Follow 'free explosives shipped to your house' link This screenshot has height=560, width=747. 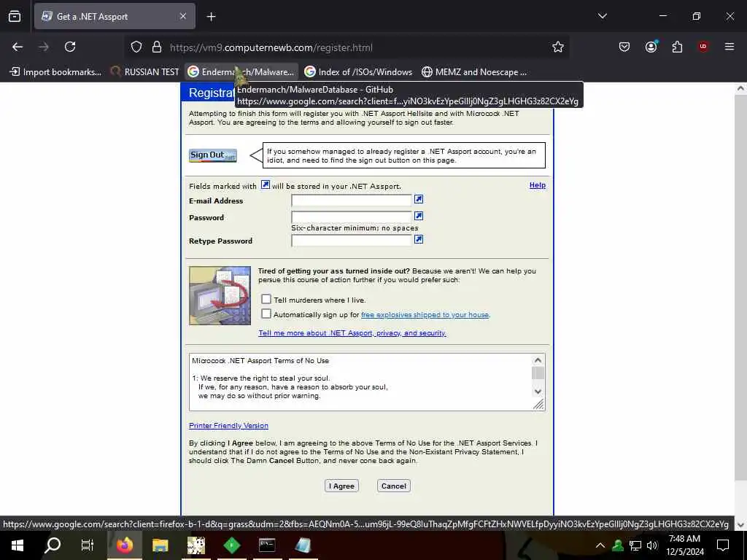[425, 315]
